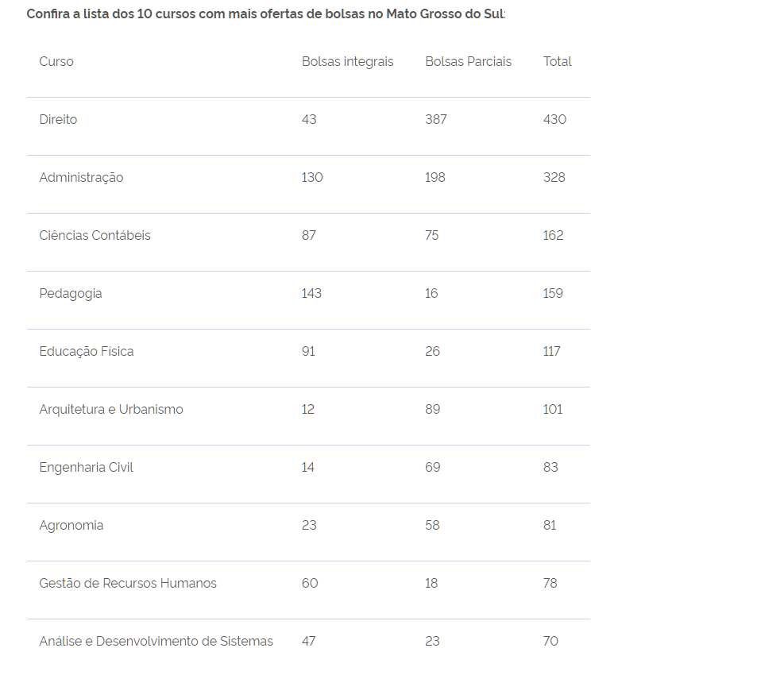Click the Ciências Contábeis row label
The height and width of the screenshot is (675, 784).
coord(95,236)
